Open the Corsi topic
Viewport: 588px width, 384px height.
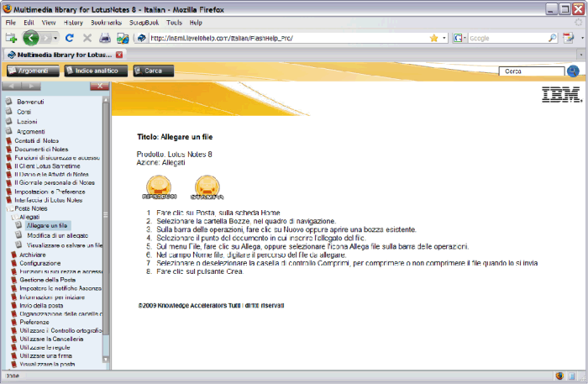point(24,112)
